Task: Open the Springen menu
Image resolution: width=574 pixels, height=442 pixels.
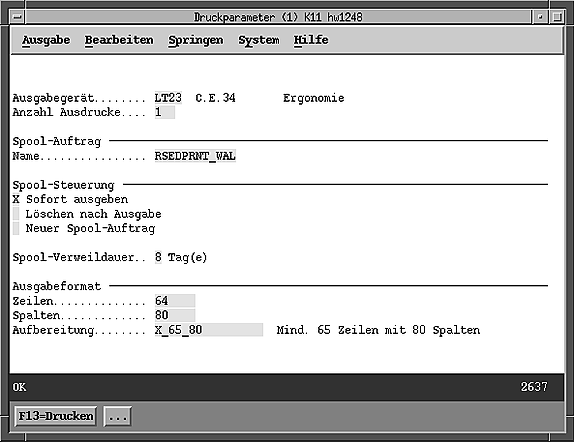Action: pos(195,40)
